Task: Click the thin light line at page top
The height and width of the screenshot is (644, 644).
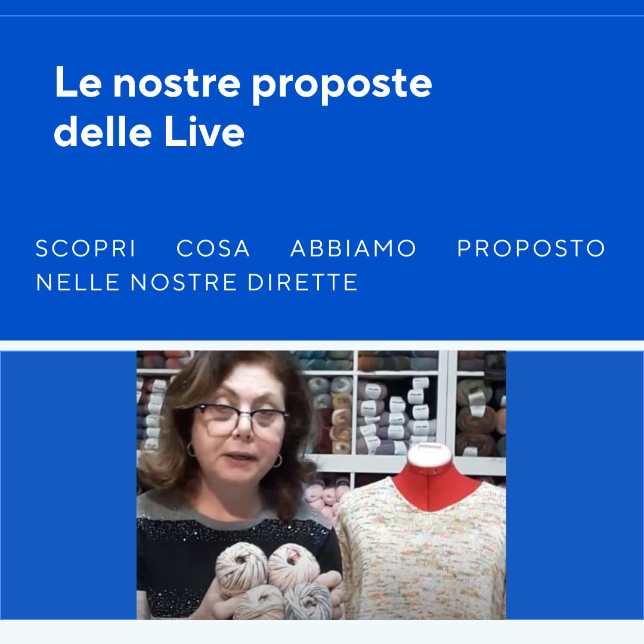Action: click(322, 16)
